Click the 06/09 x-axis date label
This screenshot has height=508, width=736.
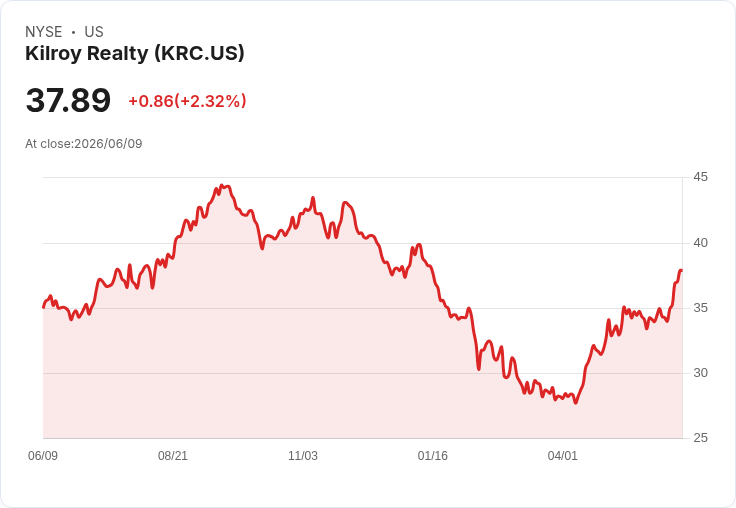pos(43,456)
